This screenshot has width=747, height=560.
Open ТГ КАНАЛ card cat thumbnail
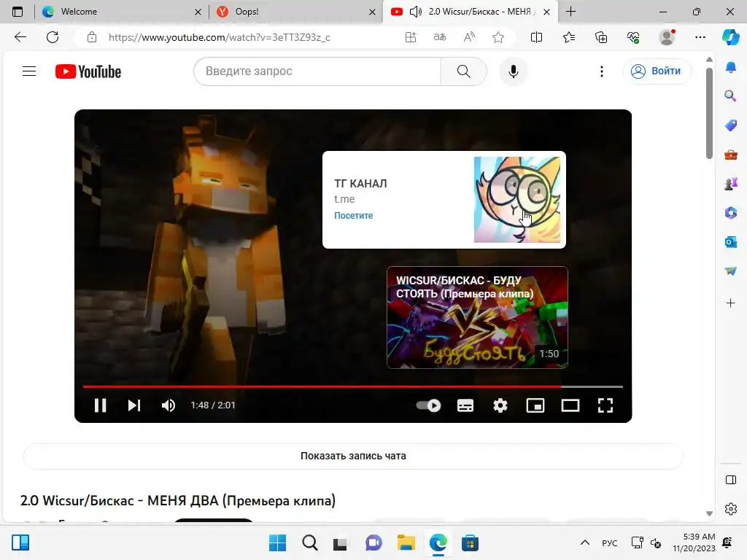(517, 200)
